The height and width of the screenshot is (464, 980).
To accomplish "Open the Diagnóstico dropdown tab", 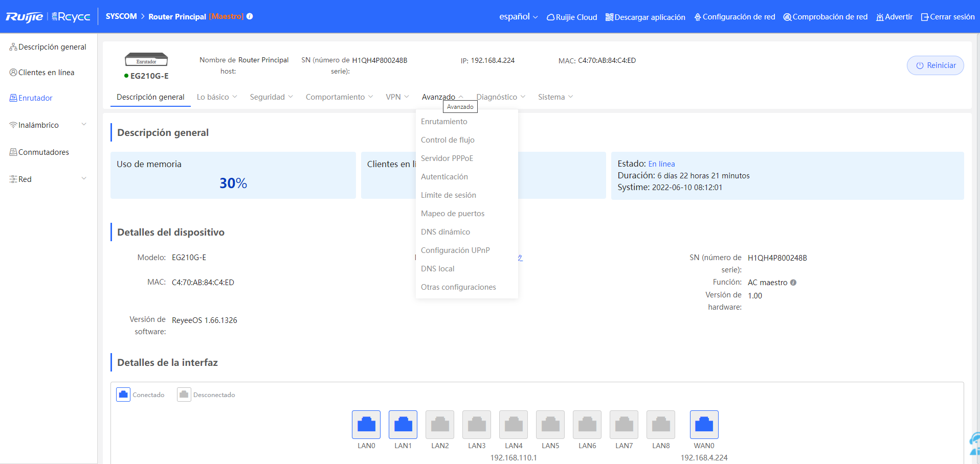I will (501, 97).
